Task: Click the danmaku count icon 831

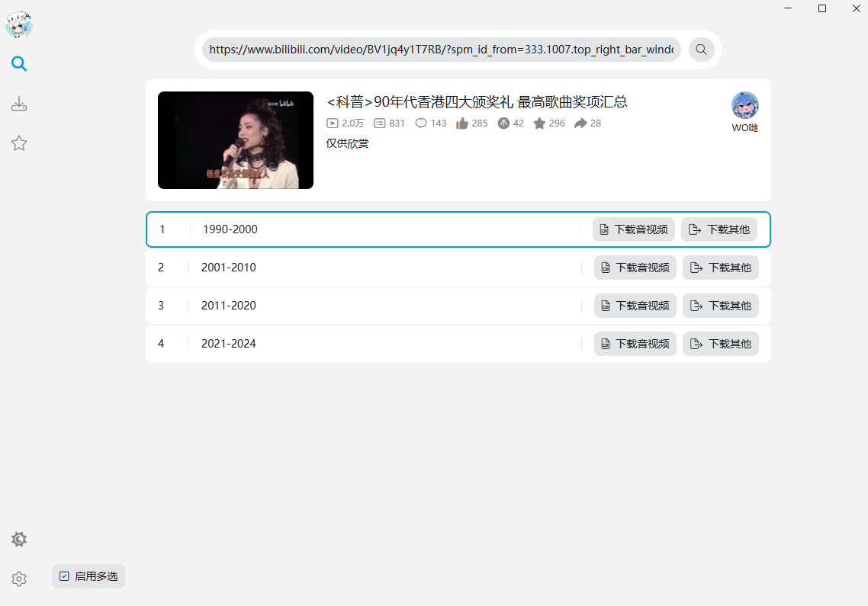Action: tap(380, 123)
